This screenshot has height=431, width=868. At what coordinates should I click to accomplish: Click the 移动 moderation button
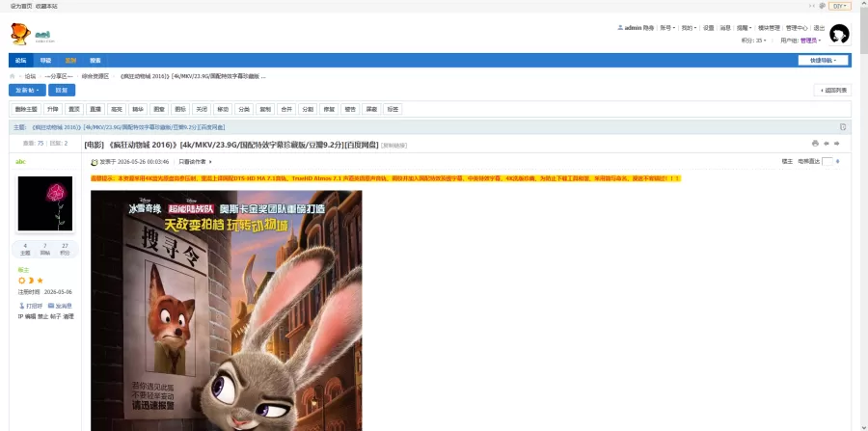(x=222, y=110)
